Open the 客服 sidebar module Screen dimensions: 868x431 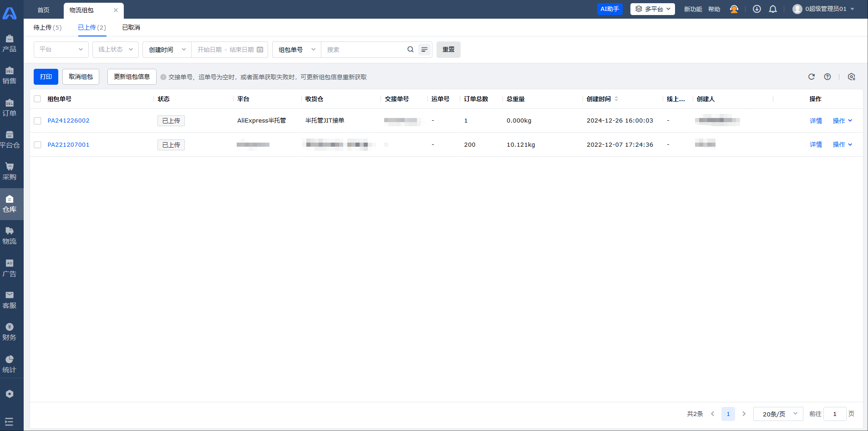tap(10, 300)
